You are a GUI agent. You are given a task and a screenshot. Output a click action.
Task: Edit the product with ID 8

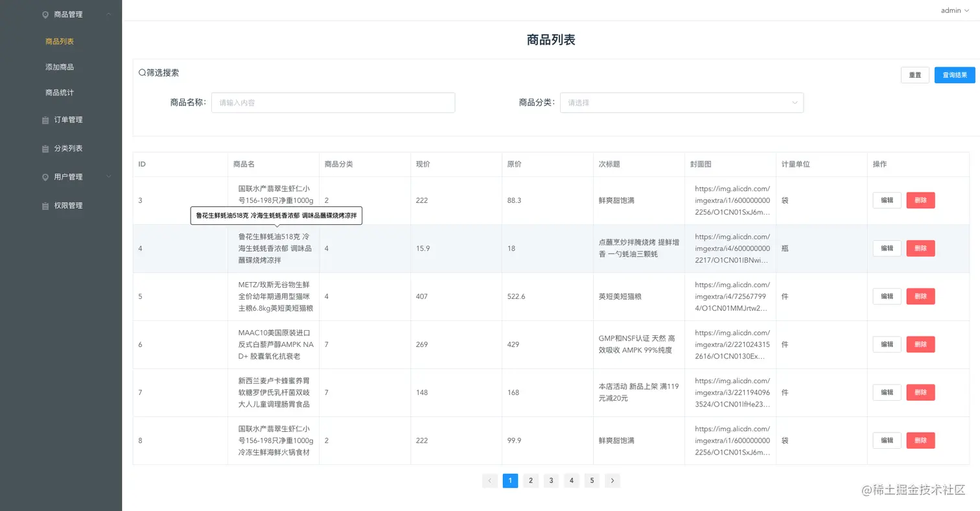887,440
